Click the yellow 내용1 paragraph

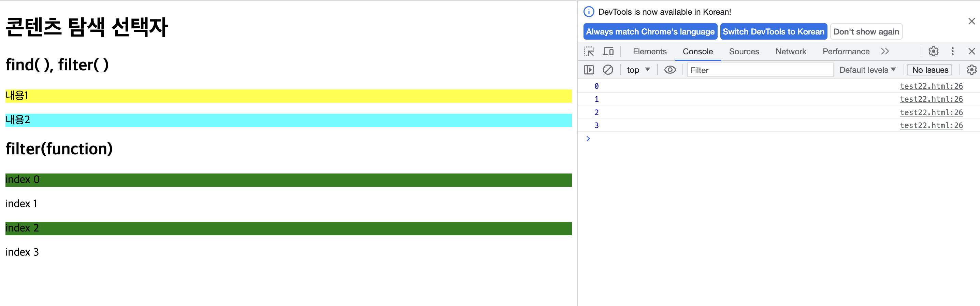pos(288,96)
